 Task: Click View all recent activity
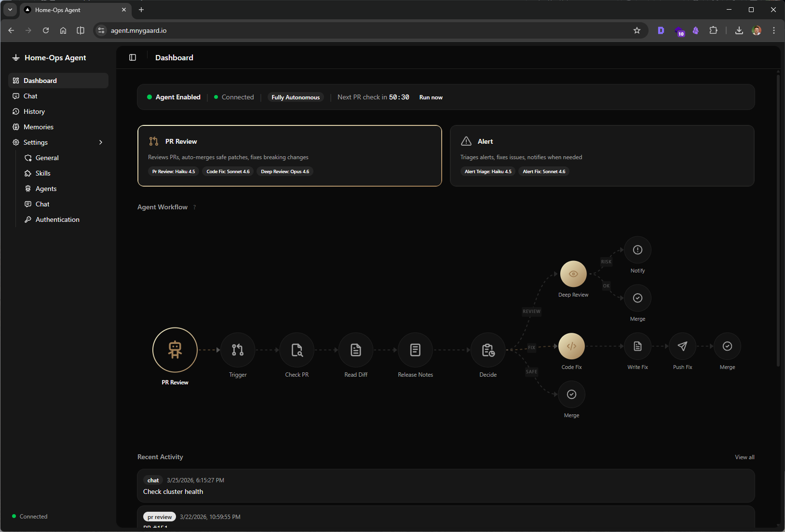coord(744,457)
